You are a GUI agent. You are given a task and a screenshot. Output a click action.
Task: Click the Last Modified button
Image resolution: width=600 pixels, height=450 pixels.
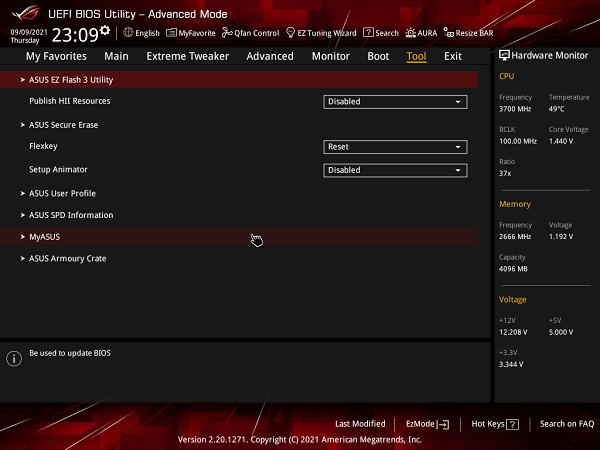click(360, 424)
